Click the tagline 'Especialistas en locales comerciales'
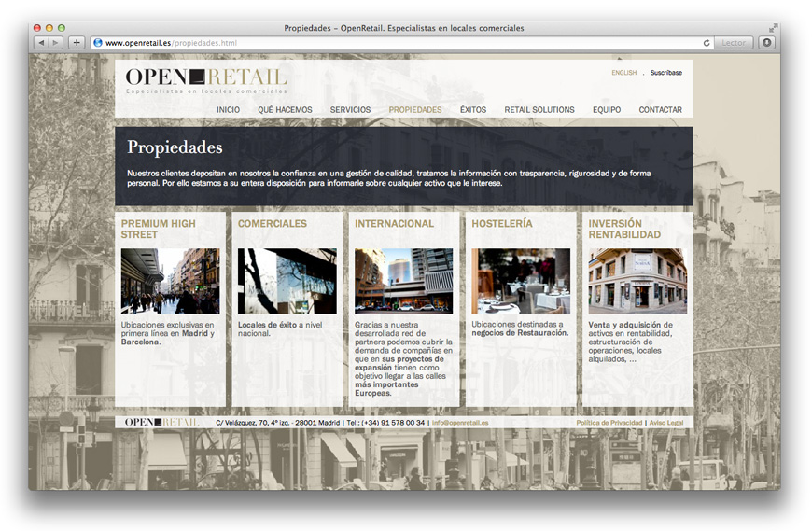Viewport: 812px width, 531px height. coord(206,91)
